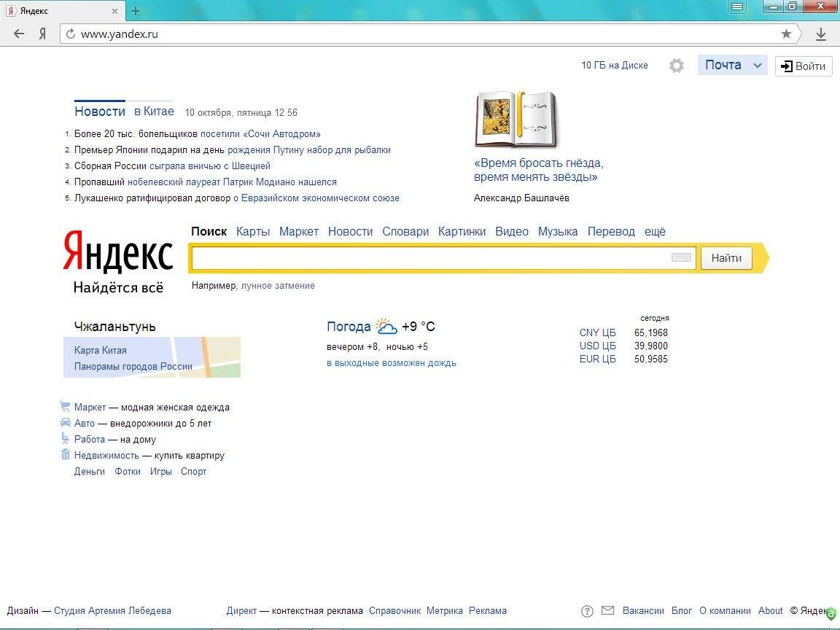
Task: Open CNY ЦБ exchange rate link
Action: [597, 332]
